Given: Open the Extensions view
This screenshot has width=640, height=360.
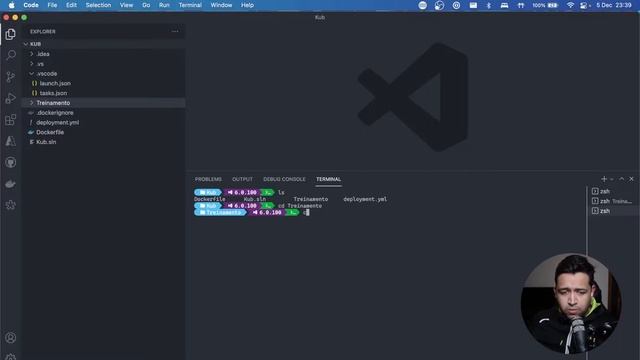Looking at the screenshot, I should (11, 120).
